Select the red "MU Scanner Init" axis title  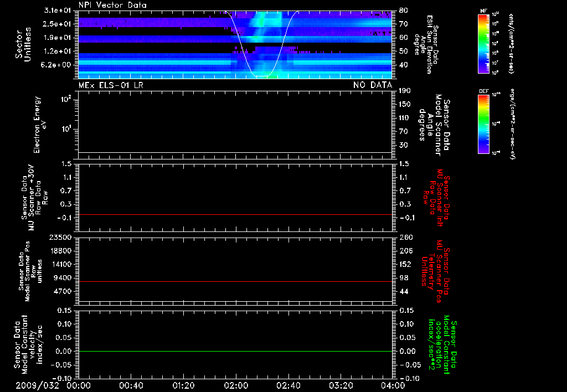436,198
